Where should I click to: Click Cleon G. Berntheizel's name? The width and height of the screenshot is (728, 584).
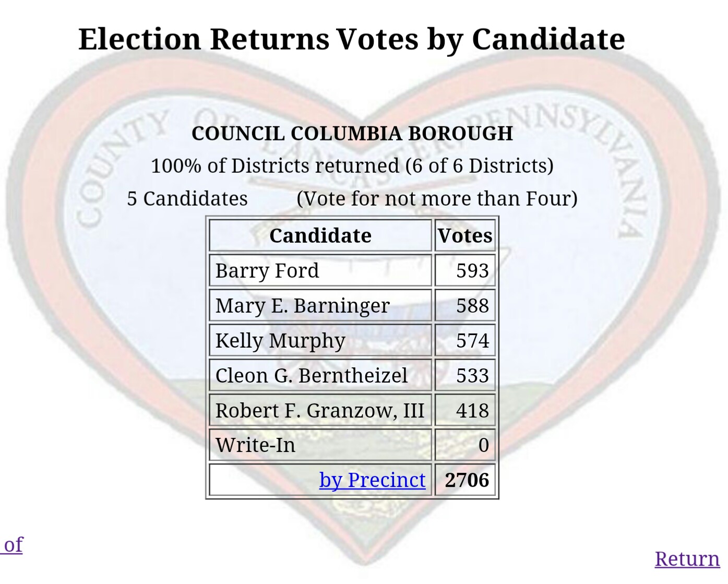pos(311,376)
